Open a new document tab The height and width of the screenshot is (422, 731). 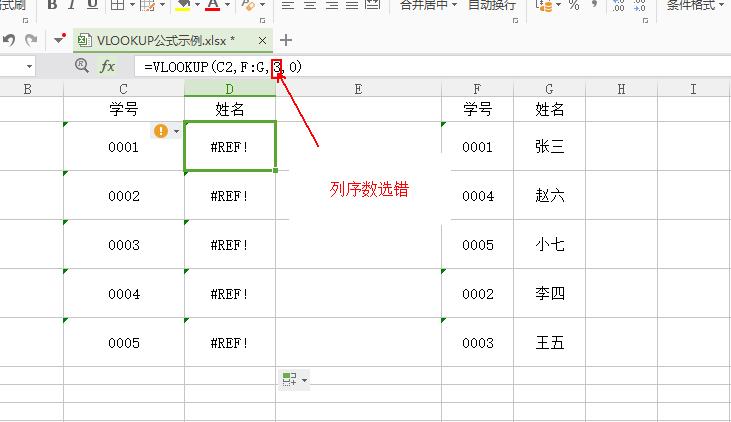(286, 40)
